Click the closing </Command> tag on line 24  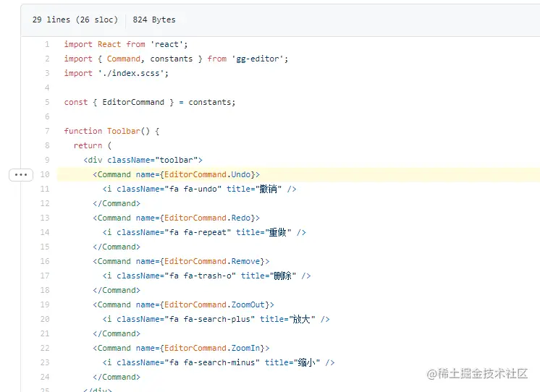pos(117,377)
